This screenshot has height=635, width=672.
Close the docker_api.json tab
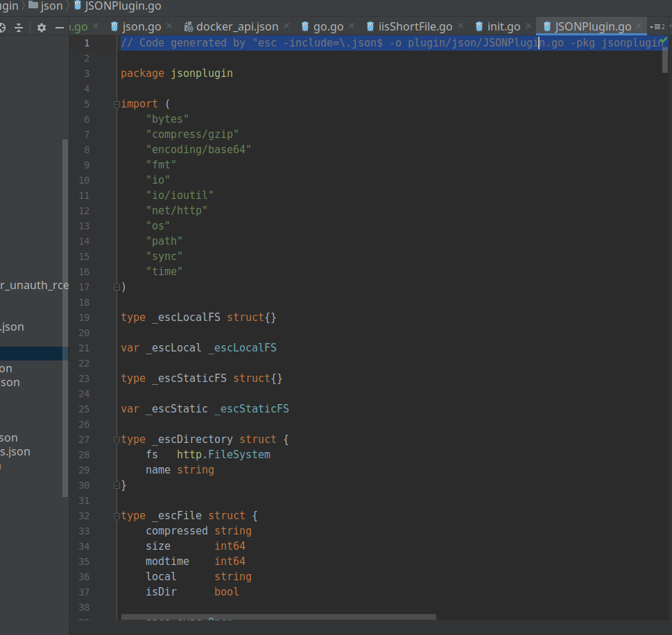[x=286, y=26]
